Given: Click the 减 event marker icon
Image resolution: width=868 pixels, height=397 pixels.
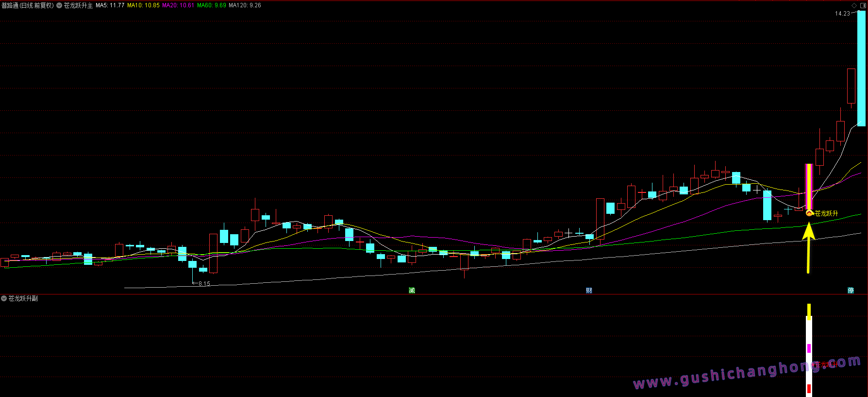Looking at the screenshot, I should tap(412, 291).
